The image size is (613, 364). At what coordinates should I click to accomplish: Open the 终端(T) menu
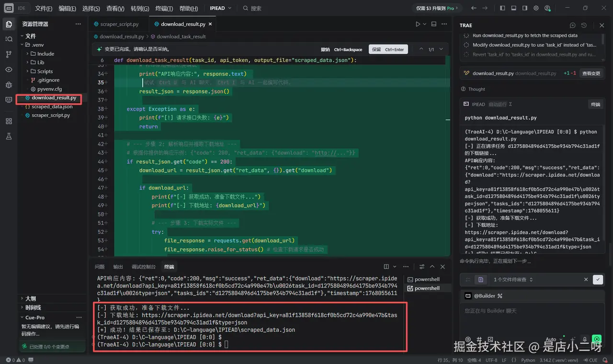[x=164, y=9]
